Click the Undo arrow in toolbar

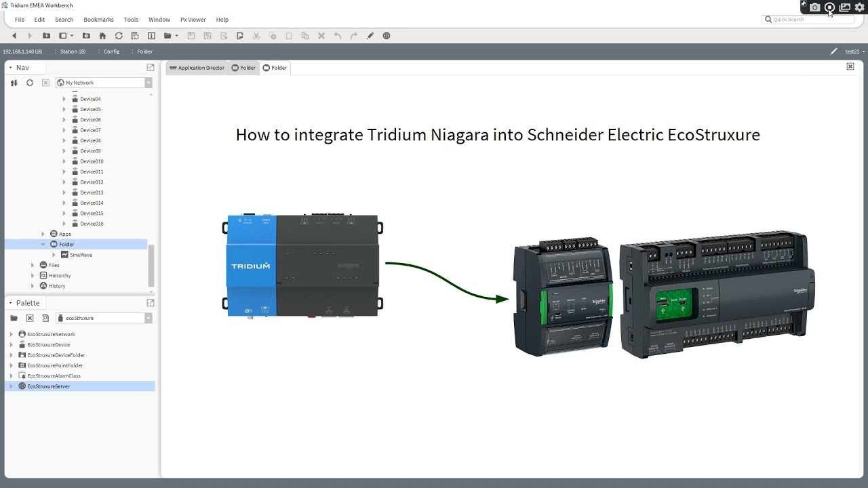338,36
